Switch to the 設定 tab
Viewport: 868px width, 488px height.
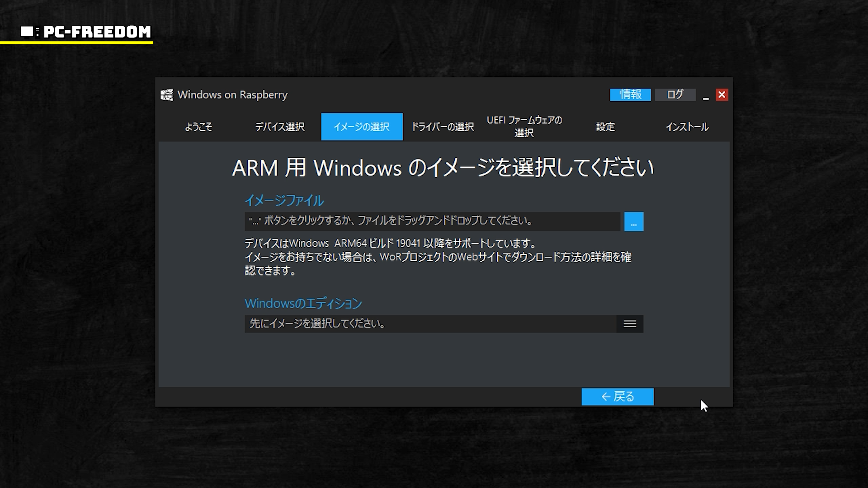[605, 127]
